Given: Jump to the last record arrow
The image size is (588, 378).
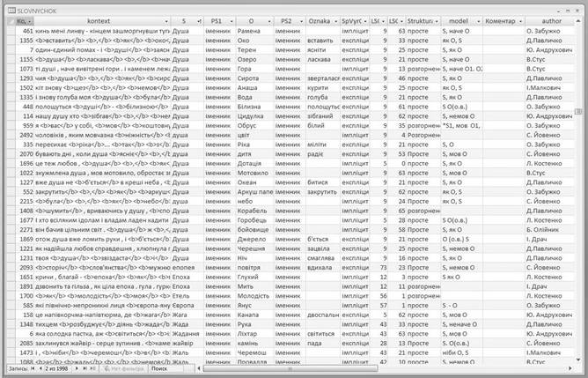Looking at the screenshot, I should [x=85, y=368].
